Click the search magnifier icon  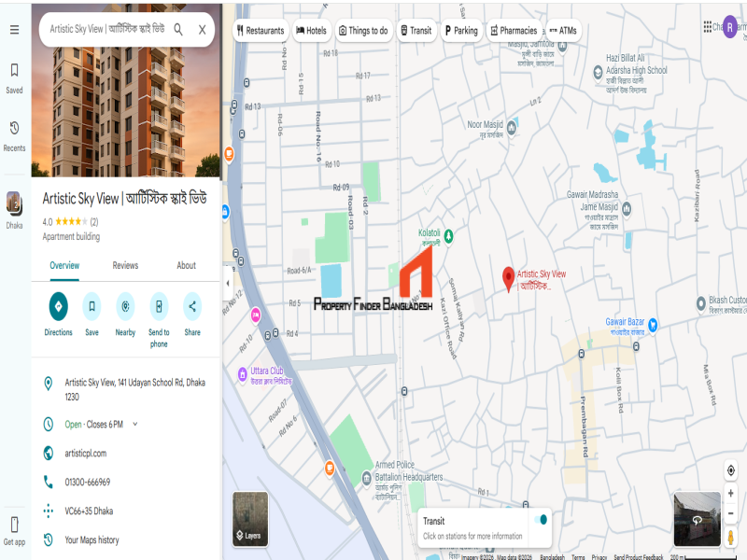click(x=178, y=30)
